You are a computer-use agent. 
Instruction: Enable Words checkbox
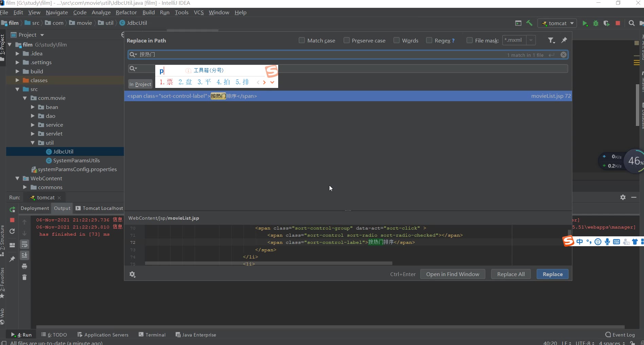point(396,40)
